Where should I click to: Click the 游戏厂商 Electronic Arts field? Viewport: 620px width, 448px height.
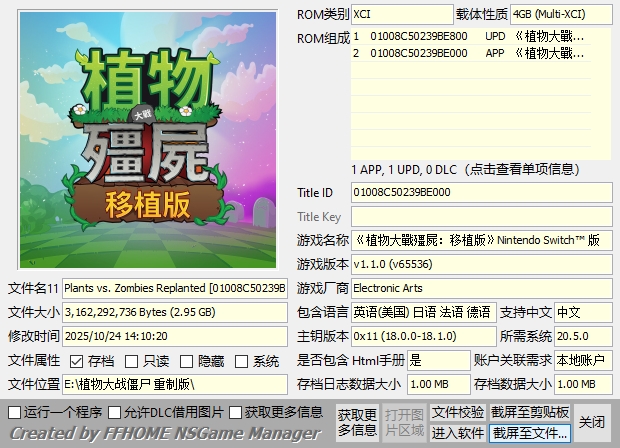tap(480, 288)
